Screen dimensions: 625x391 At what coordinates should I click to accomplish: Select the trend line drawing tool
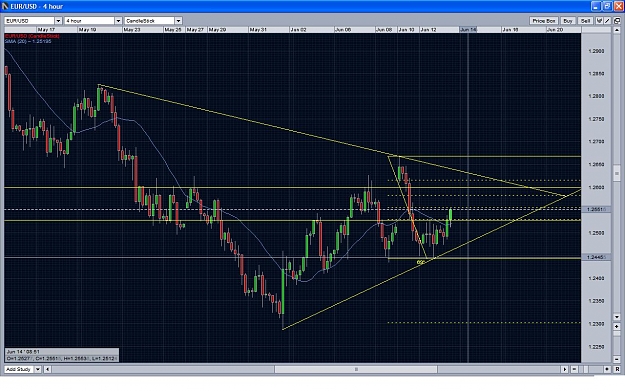(x=607, y=21)
